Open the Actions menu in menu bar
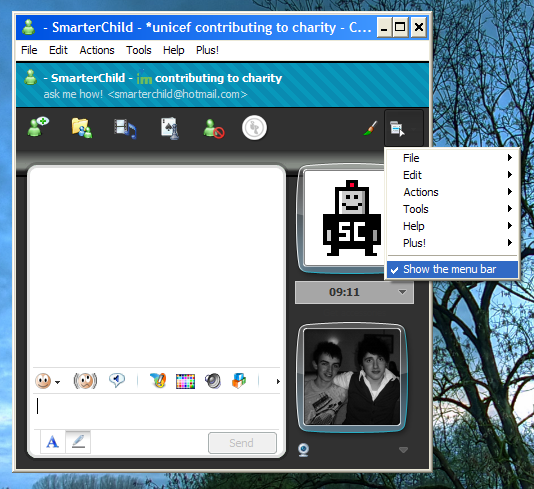The width and height of the screenshot is (534, 489). click(97, 50)
